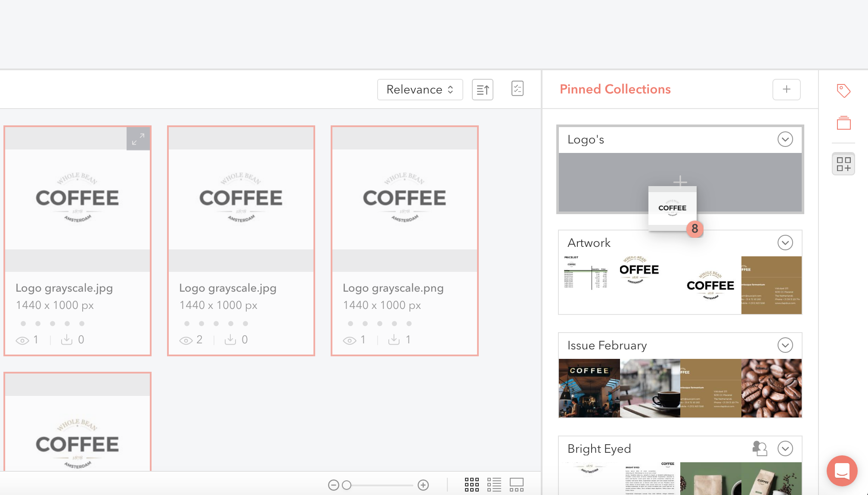Open the tags panel icon
Screen dimensions: 868x495
pos(843,90)
